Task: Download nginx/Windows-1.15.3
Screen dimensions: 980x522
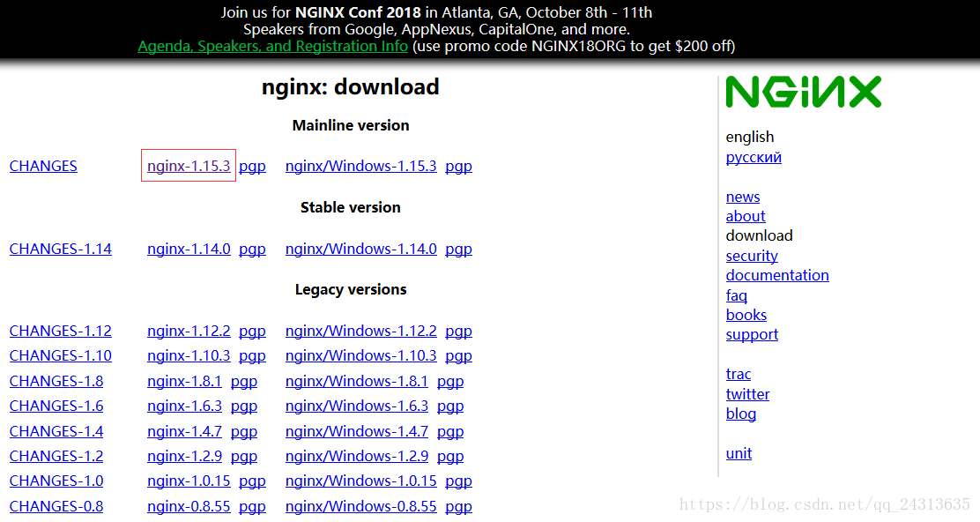Action: point(360,166)
